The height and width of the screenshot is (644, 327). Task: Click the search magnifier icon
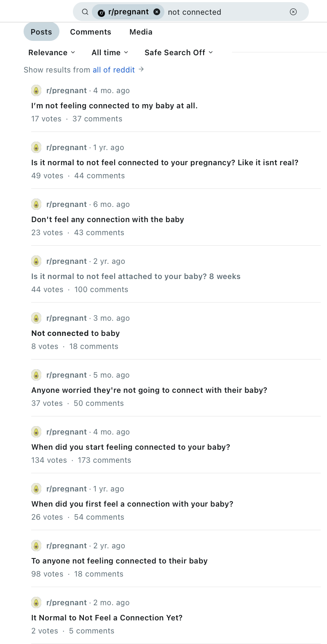click(x=85, y=12)
